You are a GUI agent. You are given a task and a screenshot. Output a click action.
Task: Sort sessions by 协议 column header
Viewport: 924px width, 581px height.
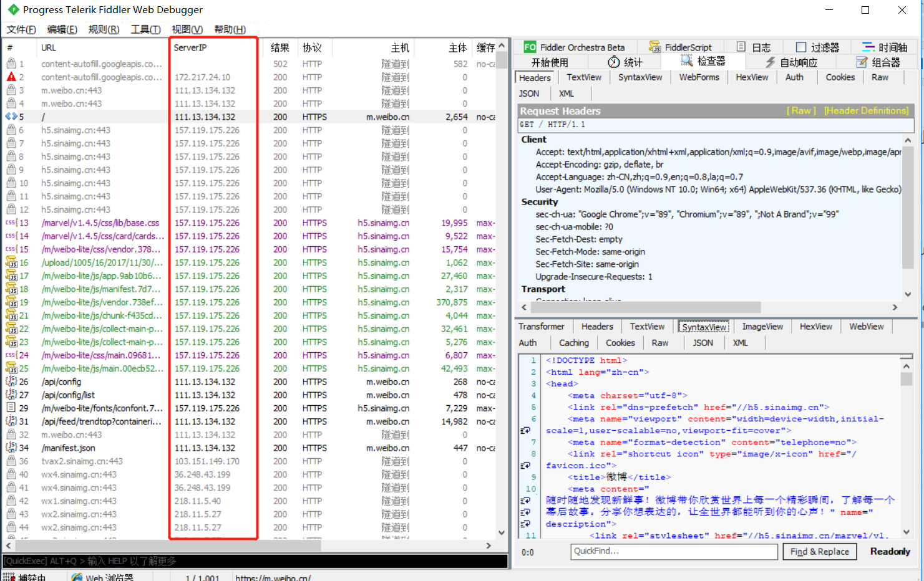coord(314,47)
